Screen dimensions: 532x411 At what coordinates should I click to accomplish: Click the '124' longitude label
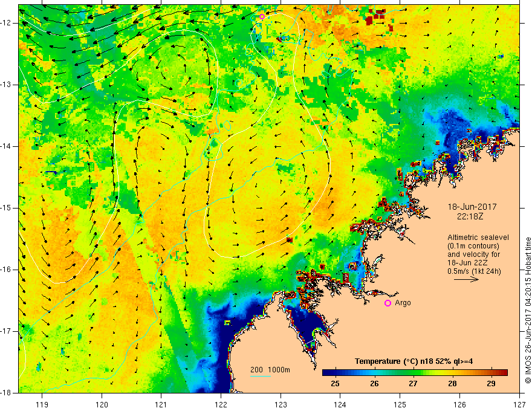click(x=340, y=404)
